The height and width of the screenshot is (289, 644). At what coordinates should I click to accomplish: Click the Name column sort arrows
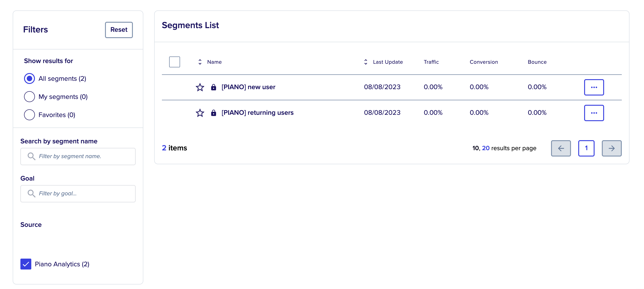(x=200, y=62)
